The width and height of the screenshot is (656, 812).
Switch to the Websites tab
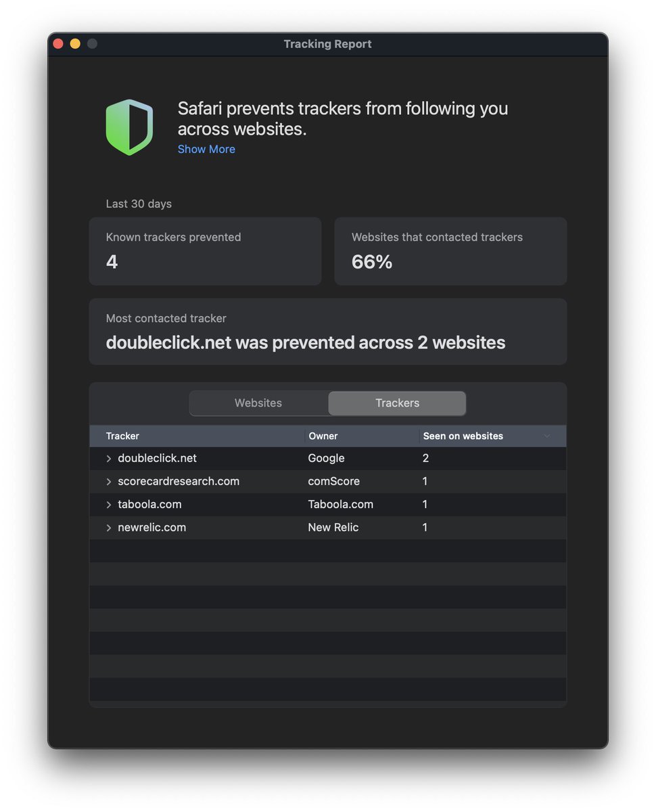[258, 403]
